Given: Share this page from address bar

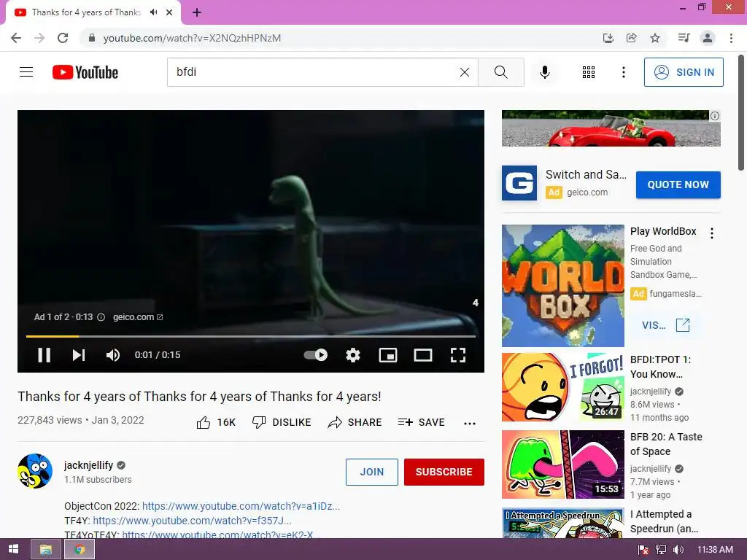Looking at the screenshot, I should (631, 38).
